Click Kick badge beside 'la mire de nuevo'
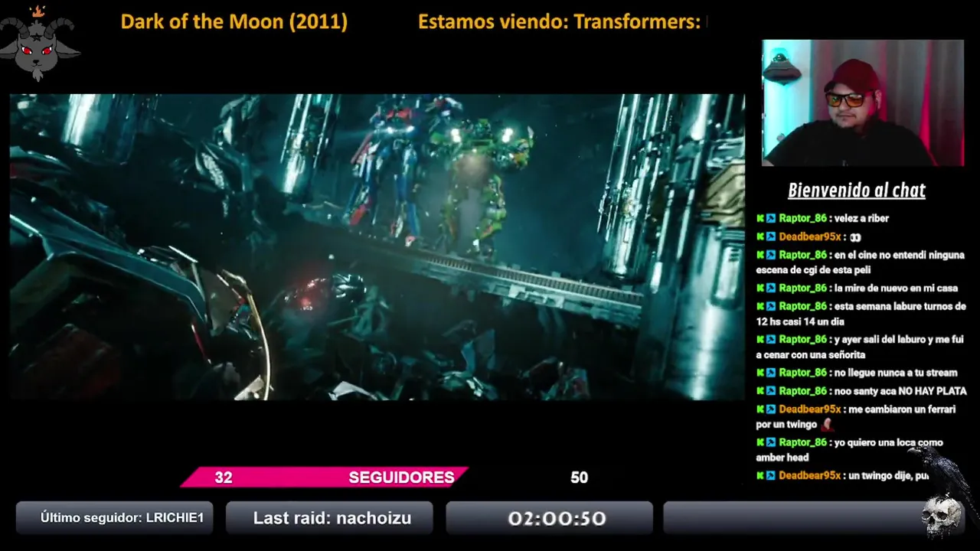 coord(761,288)
